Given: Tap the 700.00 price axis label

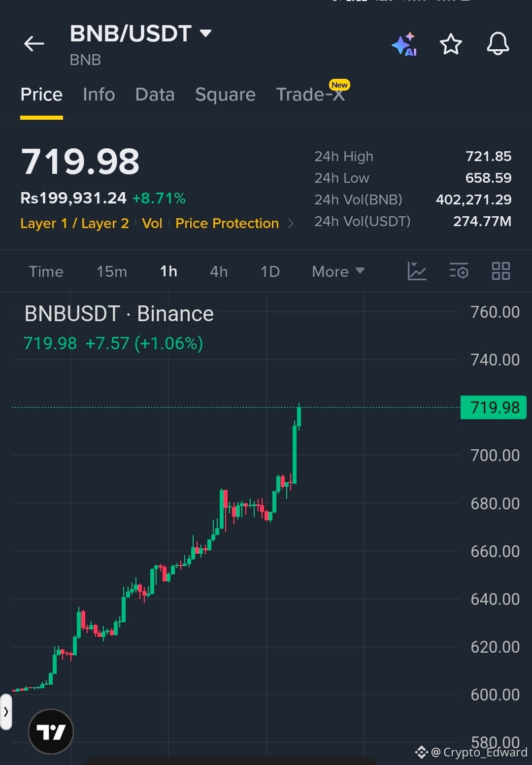Looking at the screenshot, I should (495, 455).
